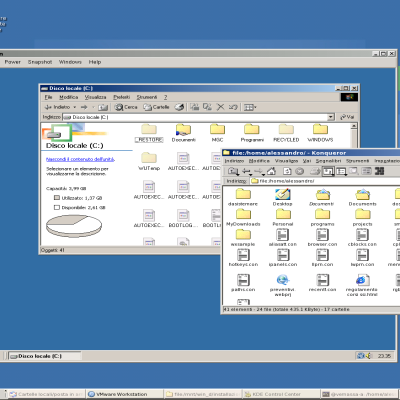Select dasistemare folder in Konqueror
The width and height of the screenshot is (400, 400).
pyautogui.click(x=243, y=197)
